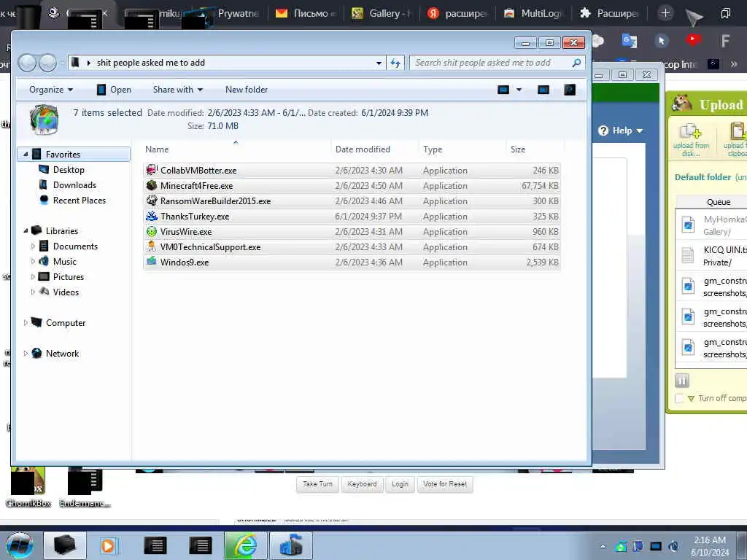This screenshot has height=560, width=747.
Task: Click translate extension icon in browser
Action: click(630, 41)
